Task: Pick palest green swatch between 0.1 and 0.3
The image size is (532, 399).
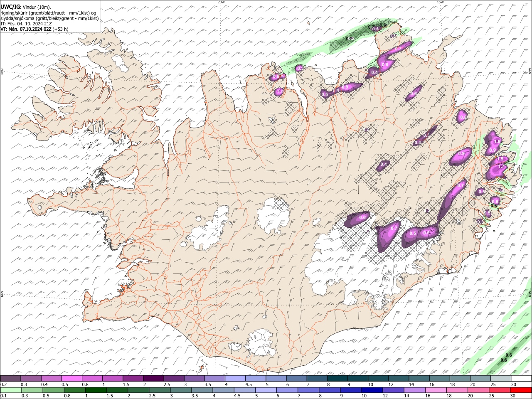Action: 11,390
